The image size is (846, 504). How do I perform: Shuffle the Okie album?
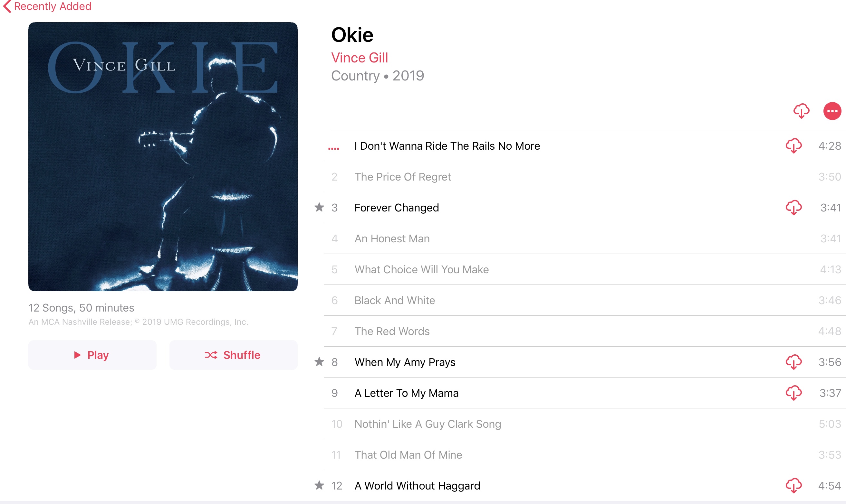(234, 355)
